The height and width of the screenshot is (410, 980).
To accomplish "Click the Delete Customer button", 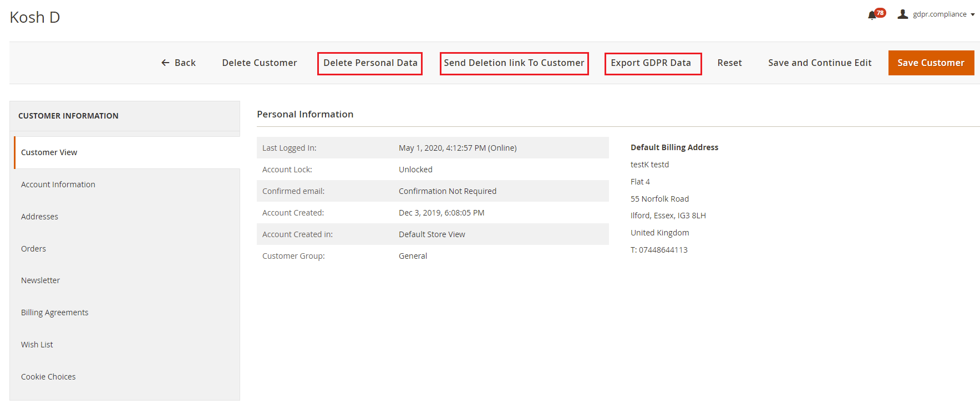I will (259, 63).
